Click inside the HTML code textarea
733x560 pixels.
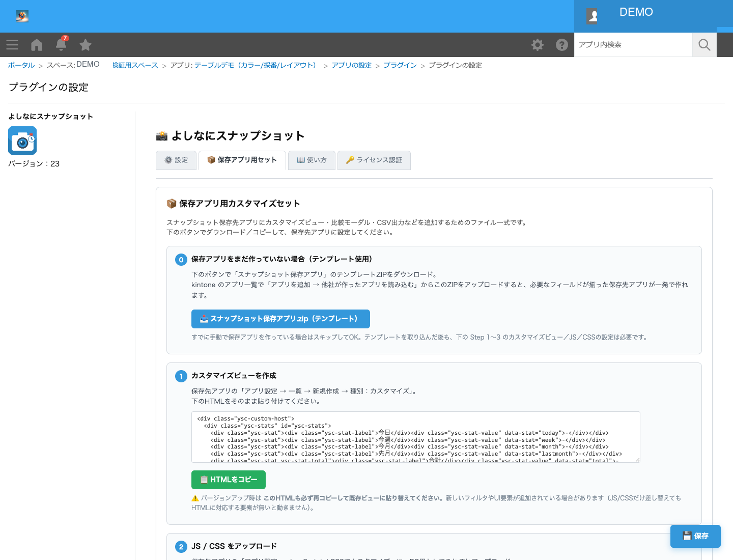click(x=416, y=437)
